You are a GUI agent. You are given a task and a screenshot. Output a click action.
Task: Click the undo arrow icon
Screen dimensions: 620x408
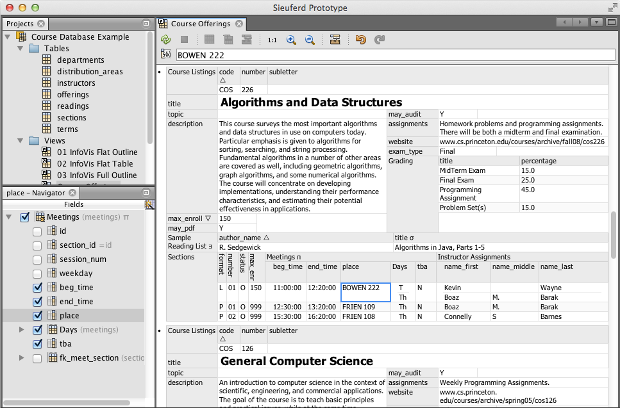(x=362, y=40)
